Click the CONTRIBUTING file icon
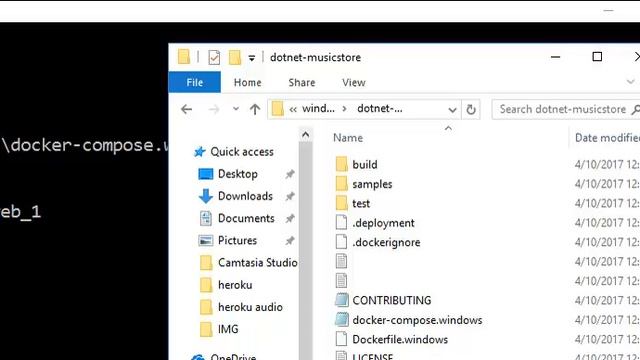The height and width of the screenshot is (360, 640). [342, 300]
